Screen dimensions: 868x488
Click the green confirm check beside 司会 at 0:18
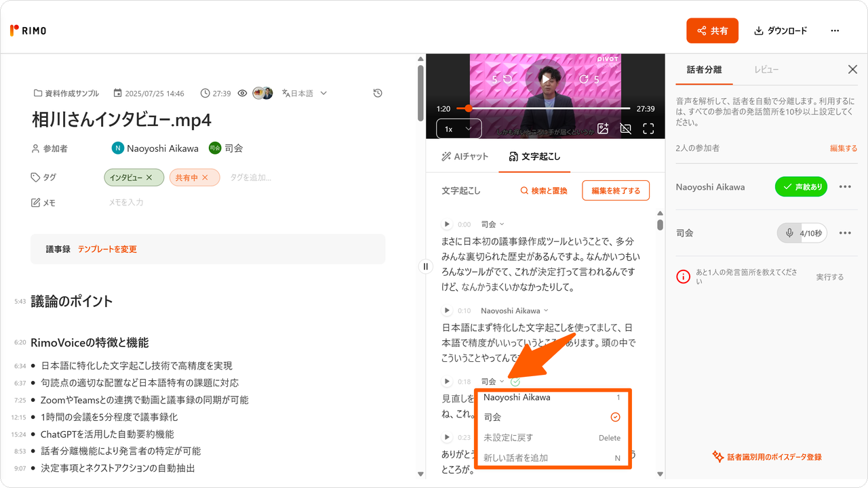click(x=515, y=382)
